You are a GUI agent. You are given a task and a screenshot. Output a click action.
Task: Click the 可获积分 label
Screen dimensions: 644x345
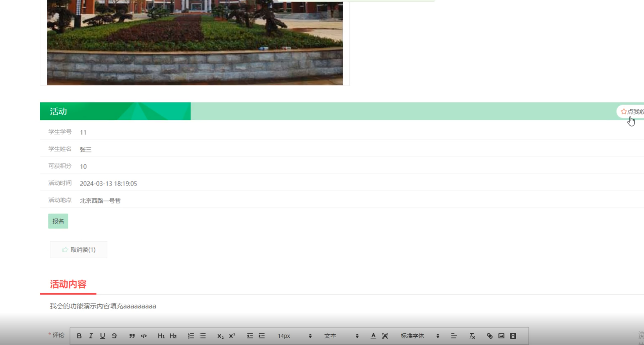60,166
